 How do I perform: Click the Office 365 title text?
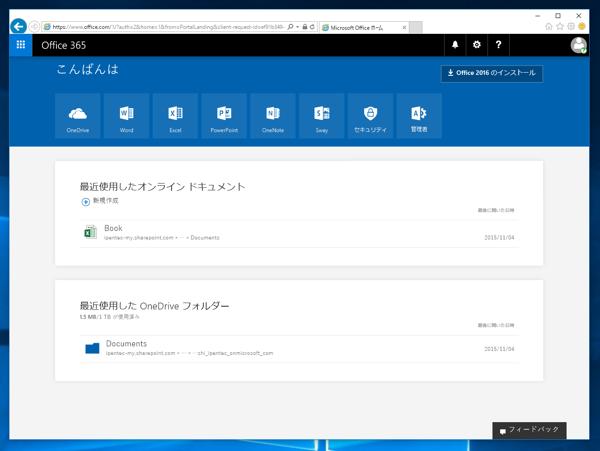[64, 45]
